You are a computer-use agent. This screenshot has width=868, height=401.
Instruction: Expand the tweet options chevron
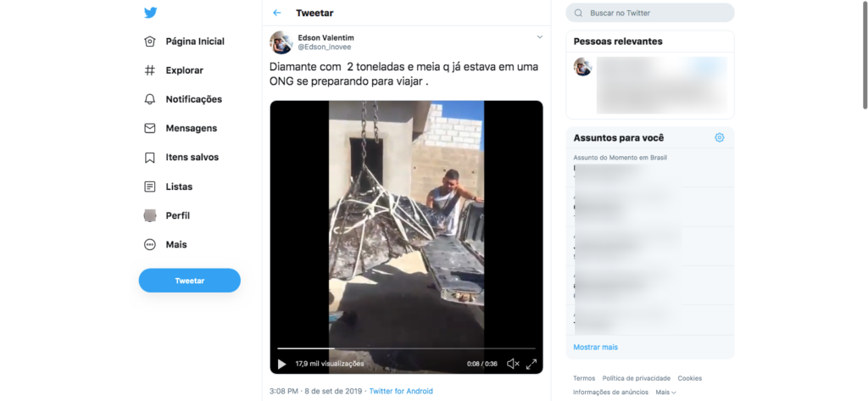click(x=540, y=37)
